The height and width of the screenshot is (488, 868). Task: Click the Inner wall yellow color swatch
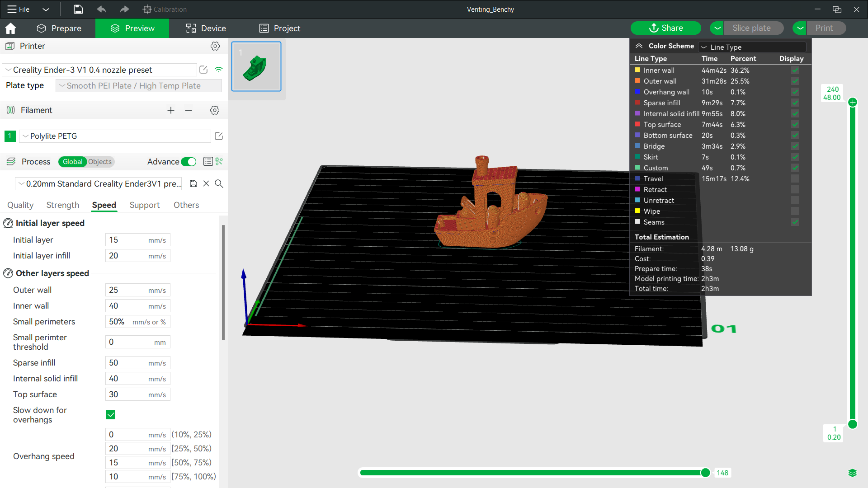[x=637, y=70]
